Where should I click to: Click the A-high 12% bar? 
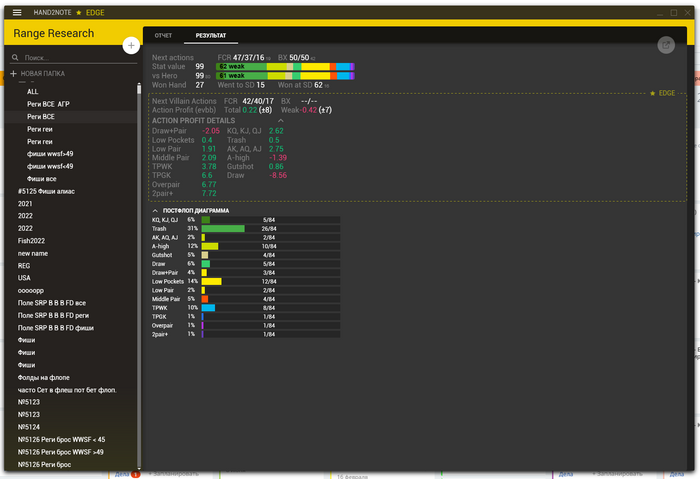(210, 246)
